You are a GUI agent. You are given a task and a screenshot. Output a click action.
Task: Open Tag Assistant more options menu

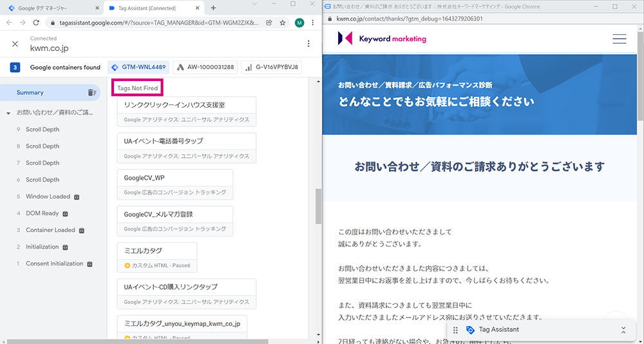[x=309, y=44]
